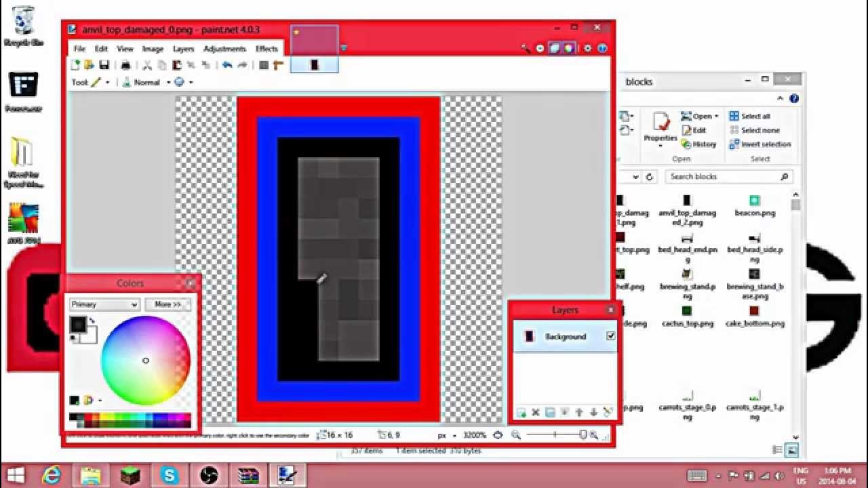
Task: Select the secondary white color swatch
Action: pos(92,337)
